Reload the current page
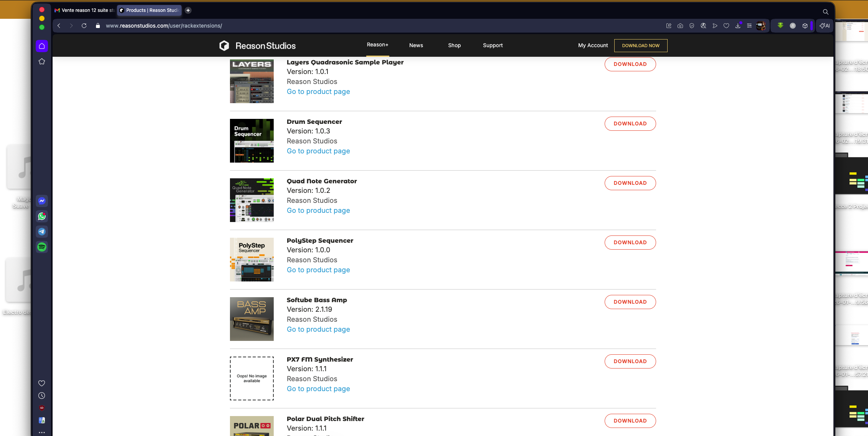The image size is (868, 436). (x=84, y=26)
